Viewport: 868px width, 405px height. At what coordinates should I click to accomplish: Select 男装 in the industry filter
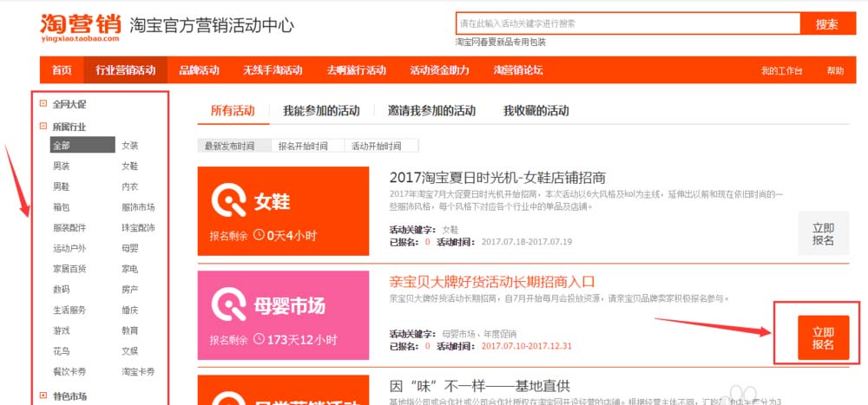[62, 166]
